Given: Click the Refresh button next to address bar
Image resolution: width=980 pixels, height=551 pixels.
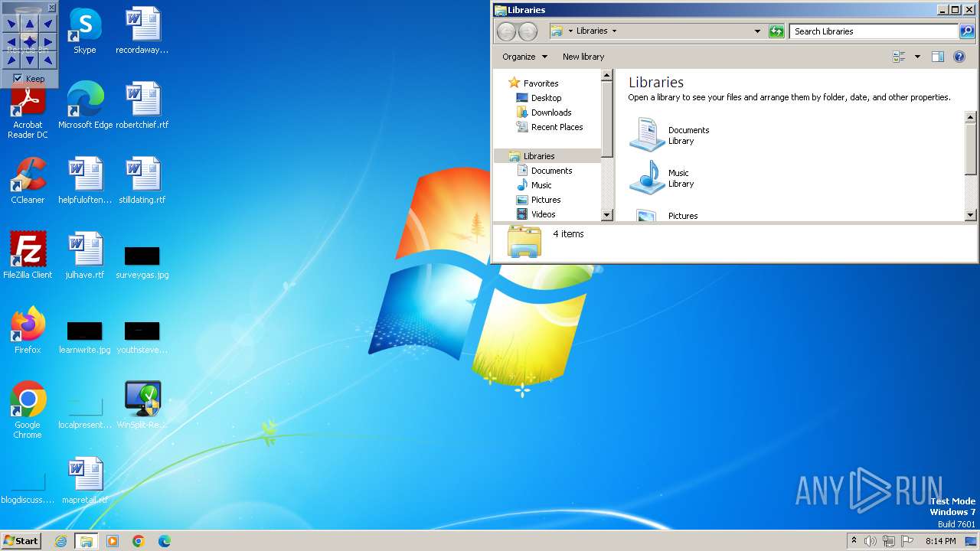Looking at the screenshot, I should click(x=776, y=31).
